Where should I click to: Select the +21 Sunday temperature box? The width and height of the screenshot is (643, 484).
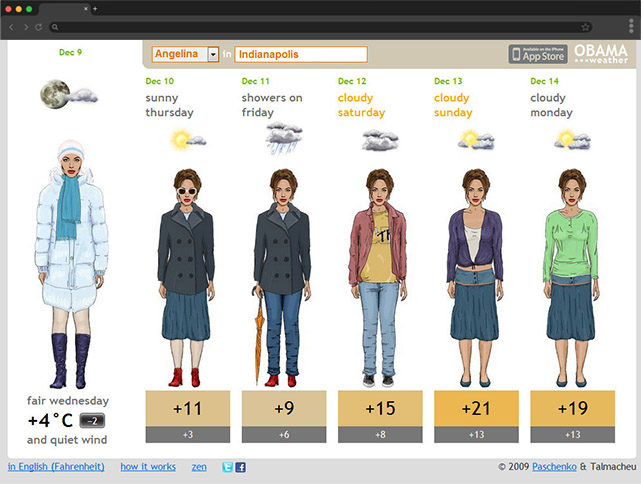pyautogui.click(x=476, y=408)
